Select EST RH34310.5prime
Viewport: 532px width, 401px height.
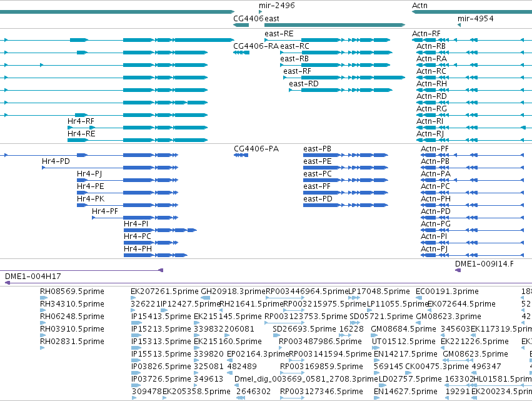pyautogui.click(x=72, y=304)
